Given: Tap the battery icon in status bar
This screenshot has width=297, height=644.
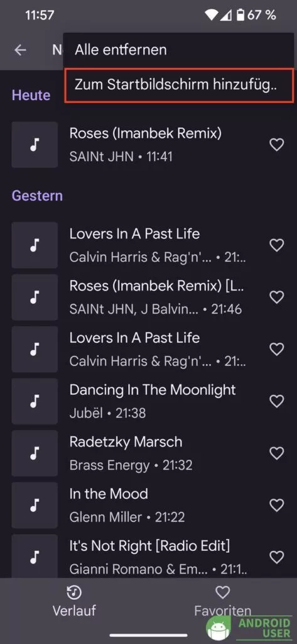Looking at the screenshot, I should (240, 16).
